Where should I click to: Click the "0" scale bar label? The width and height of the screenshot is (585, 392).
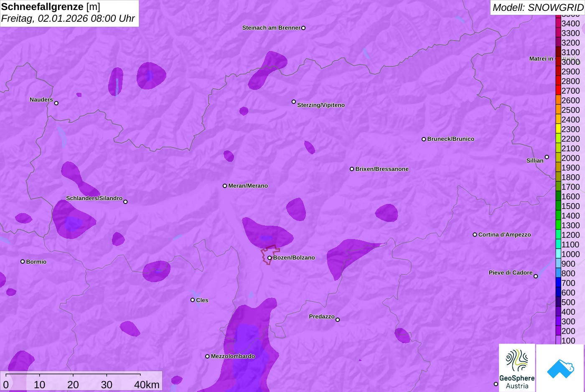tap(6, 384)
